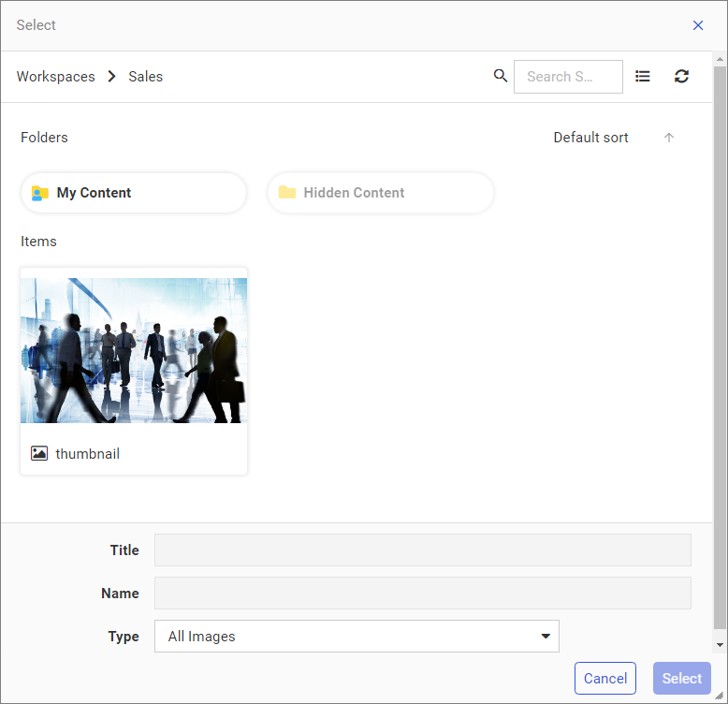The height and width of the screenshot is (704, 728).
Task: Click the search magnifier icon
Action: [x=501, y=76]
